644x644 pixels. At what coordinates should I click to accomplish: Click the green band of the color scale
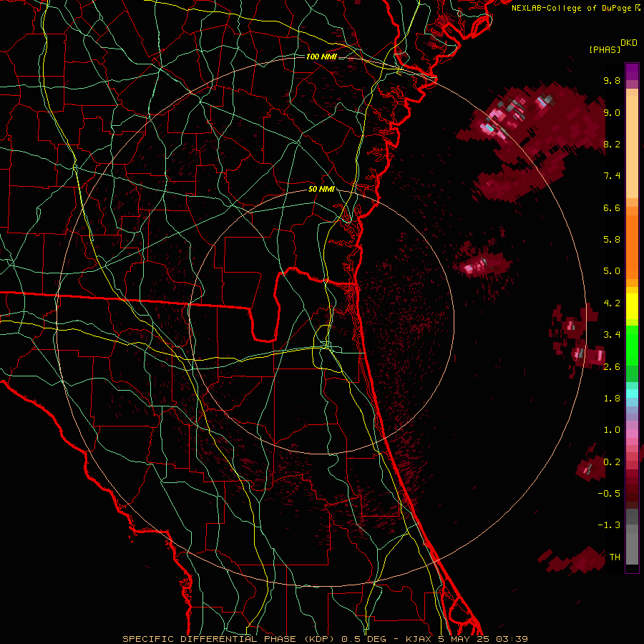coord(632,353)
